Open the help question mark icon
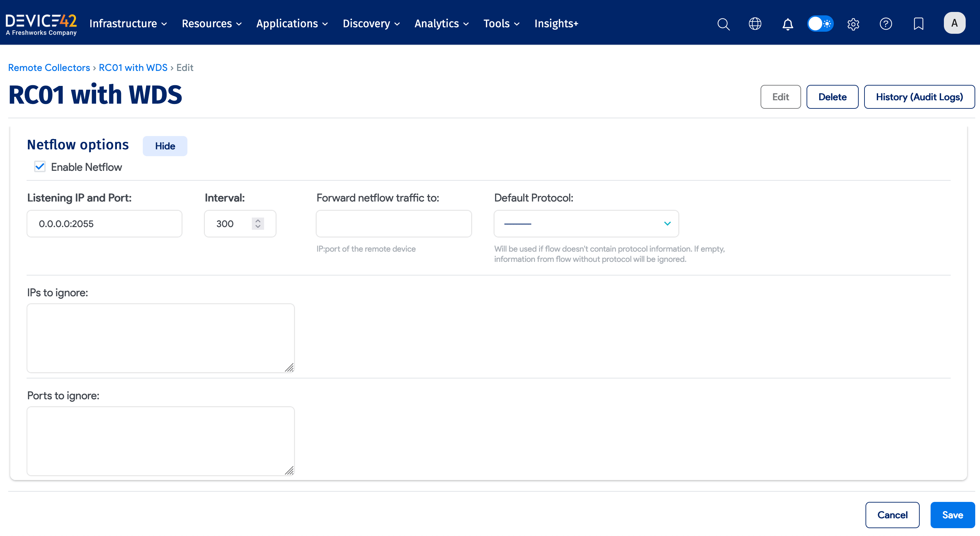This screenshot has width=980, height=536. 886,24
